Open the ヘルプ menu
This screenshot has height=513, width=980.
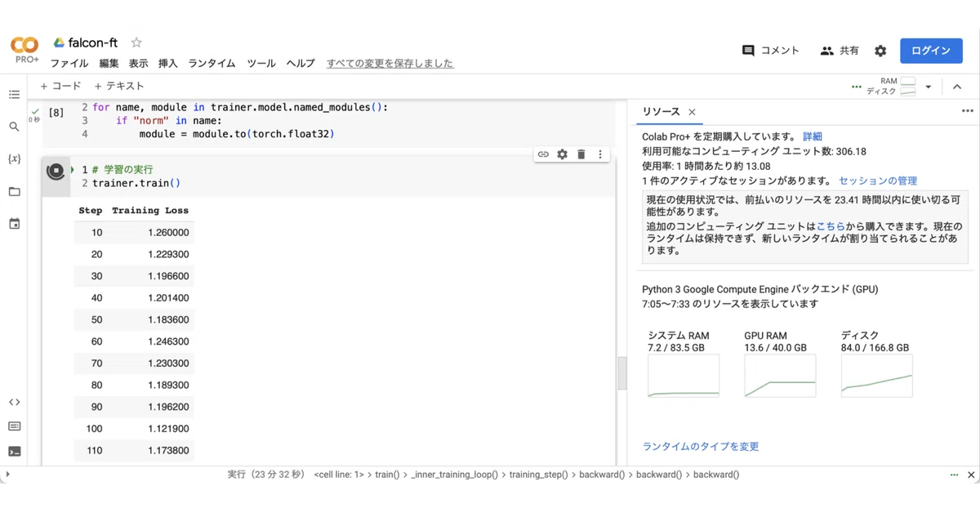[x=301, y=64]
